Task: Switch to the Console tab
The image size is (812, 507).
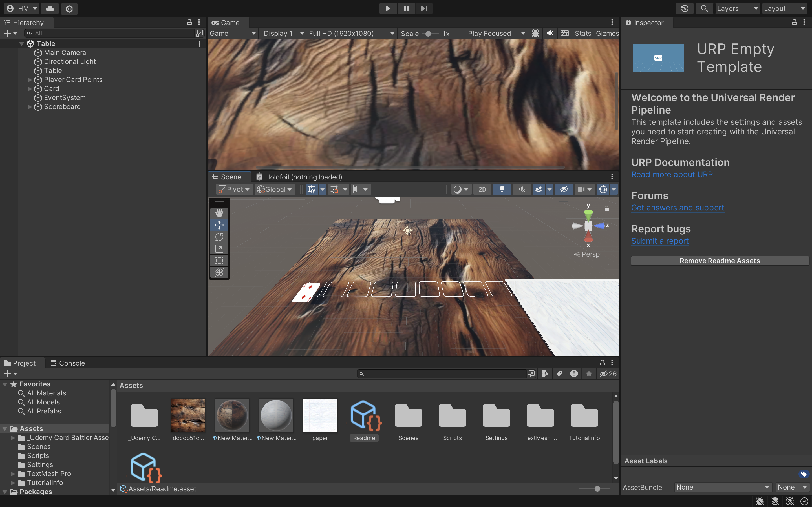Action: coord(68,363)
